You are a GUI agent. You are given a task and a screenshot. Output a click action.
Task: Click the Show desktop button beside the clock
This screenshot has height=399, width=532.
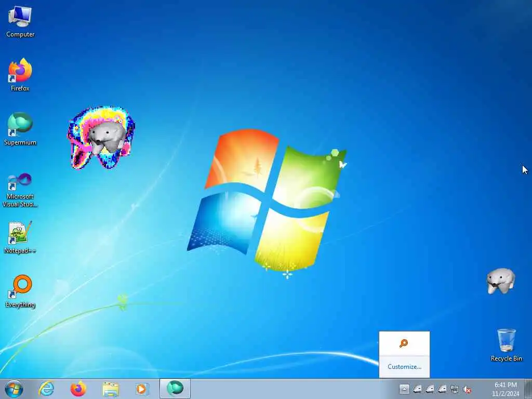pyautogui.click(x=528, y=389)
